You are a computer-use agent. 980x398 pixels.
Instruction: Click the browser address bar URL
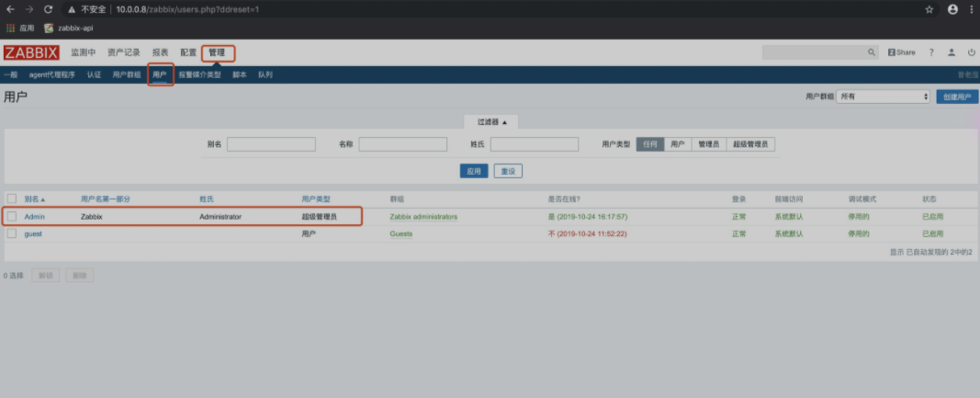(187, 9)
